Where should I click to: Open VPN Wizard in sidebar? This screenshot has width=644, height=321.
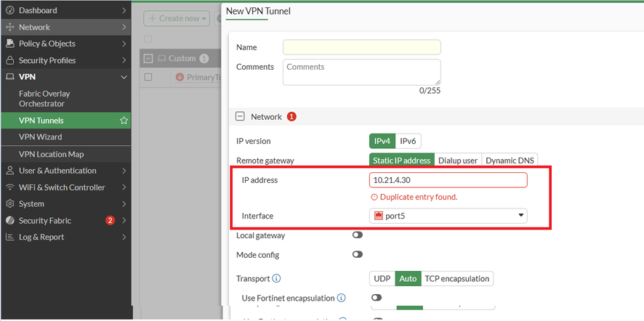tap(41, 137)
